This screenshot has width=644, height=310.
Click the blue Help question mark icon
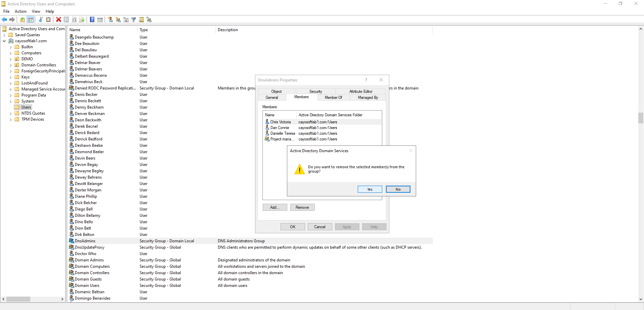[x=92, y=19]
